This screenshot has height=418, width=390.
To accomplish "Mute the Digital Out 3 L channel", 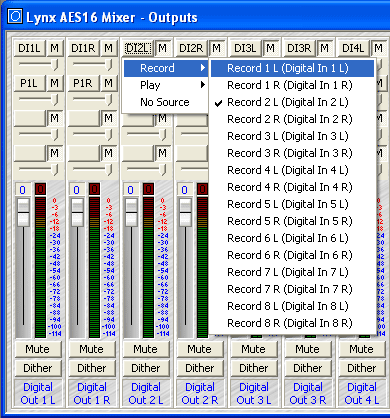I will (254, 349).
